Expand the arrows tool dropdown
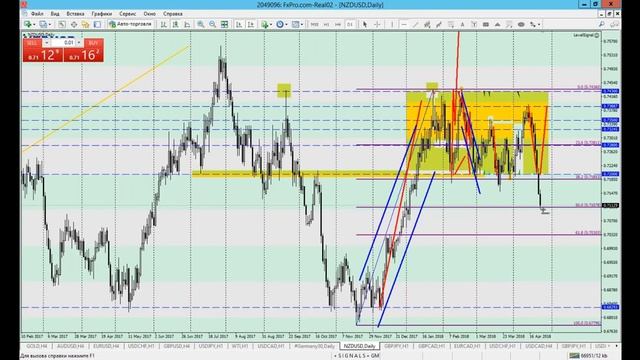The width and height of the screenshot is (640, 360). [539, 24]
